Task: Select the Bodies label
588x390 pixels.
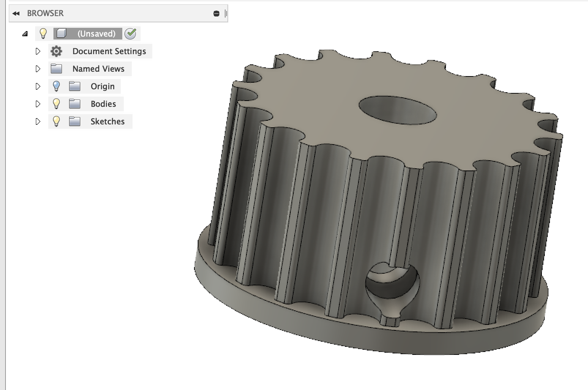Action: click(x=103, y=104)
